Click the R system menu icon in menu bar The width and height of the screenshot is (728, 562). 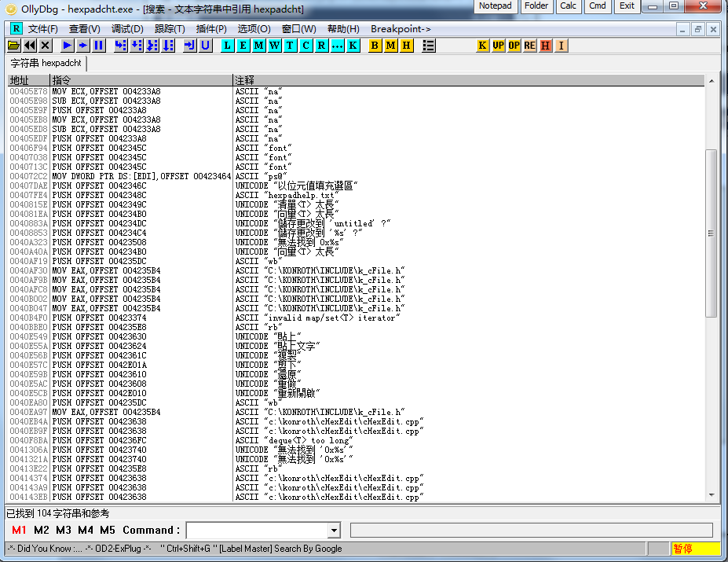click(x=16, y=29)
